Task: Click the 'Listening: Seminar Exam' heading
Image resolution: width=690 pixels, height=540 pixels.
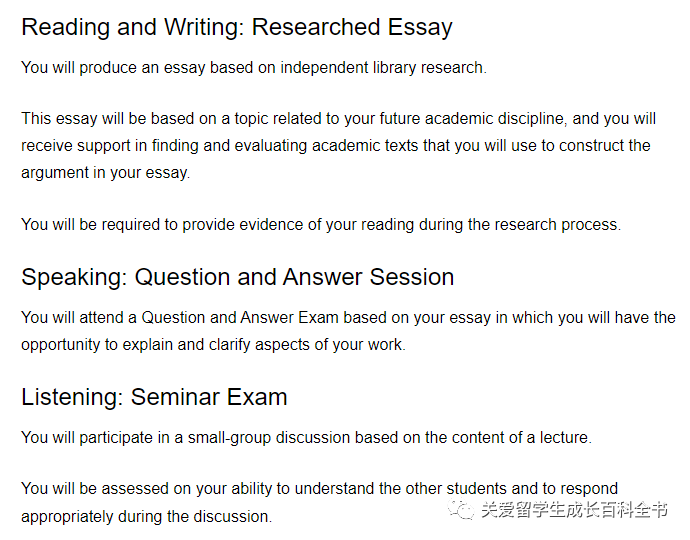Action: [x=154, y=397]
